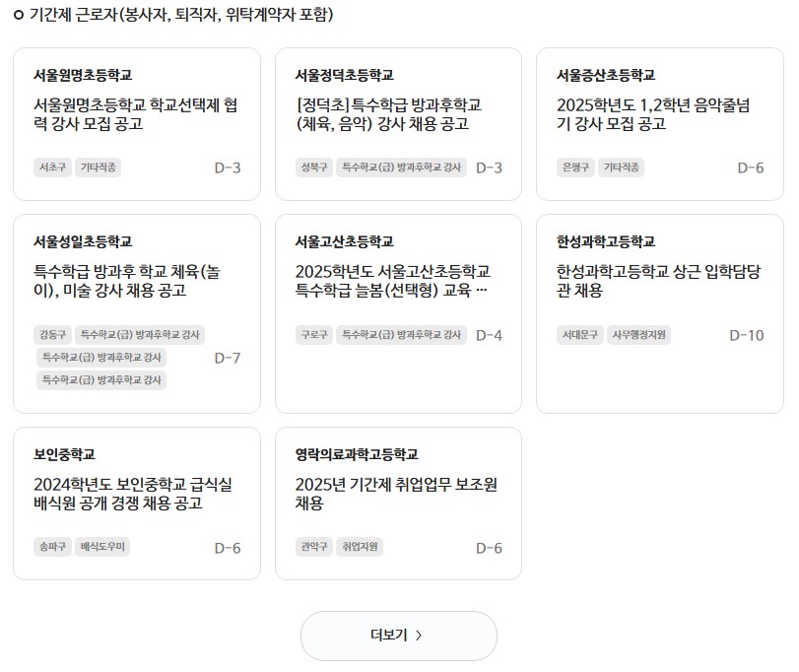
Task: Click the 취업지원 tag on the 영락의료과학고 card
Action: 361,548
